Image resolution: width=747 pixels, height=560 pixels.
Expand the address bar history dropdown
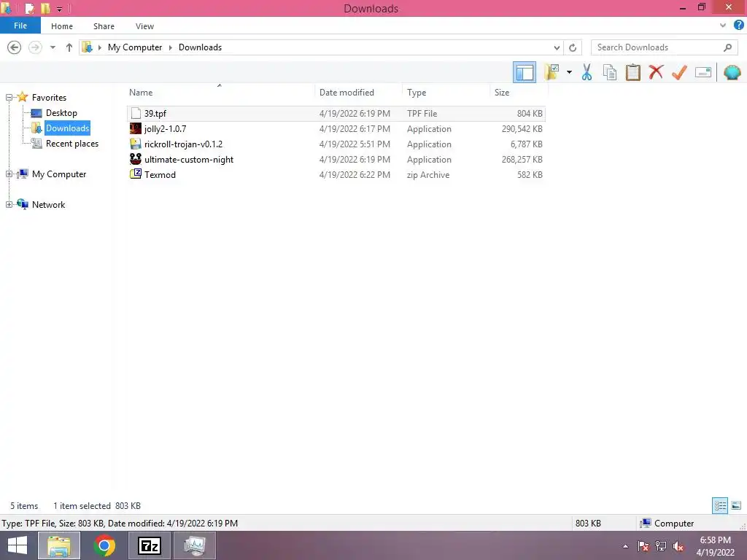pyautogui.click(x=557, y=47)
